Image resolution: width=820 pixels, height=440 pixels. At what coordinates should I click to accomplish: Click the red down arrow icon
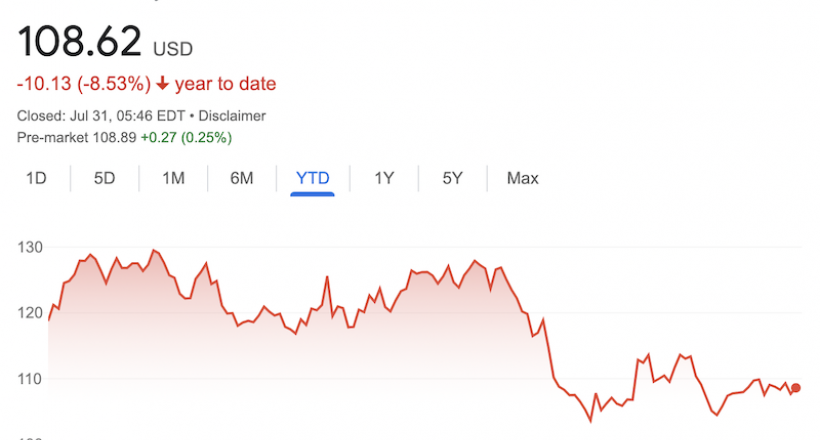click(163, 83)
